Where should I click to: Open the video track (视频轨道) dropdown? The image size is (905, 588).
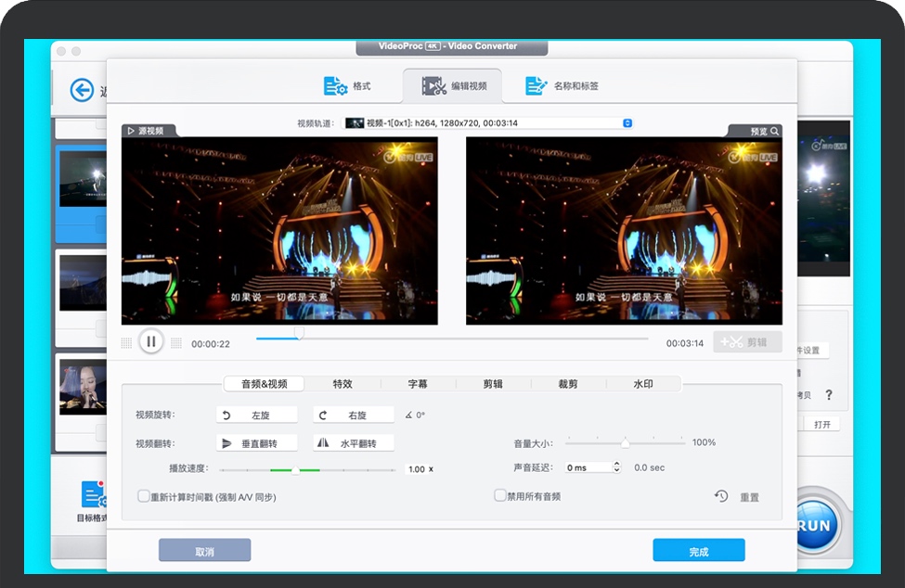(x=627, y=122)
